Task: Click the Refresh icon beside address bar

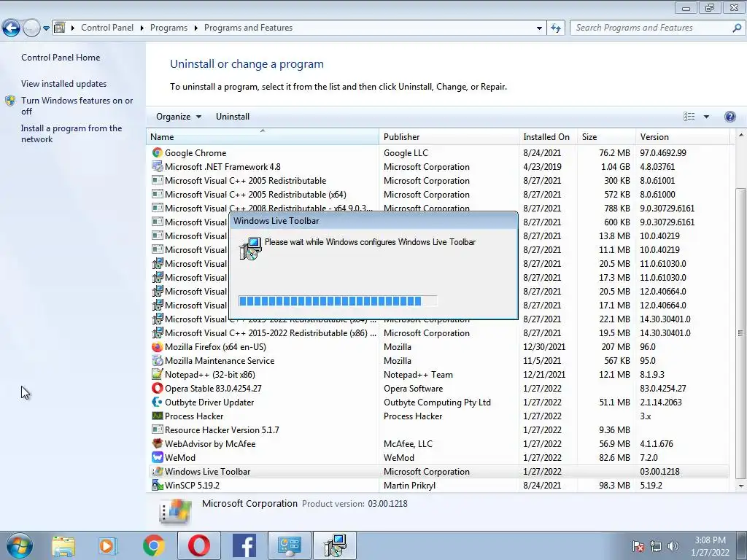Action: point(555,28)
